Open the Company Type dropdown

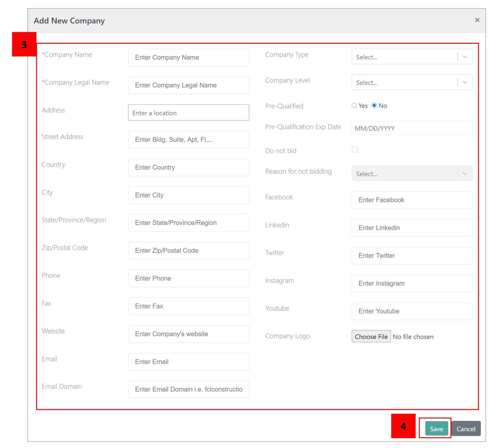[405, 57]
